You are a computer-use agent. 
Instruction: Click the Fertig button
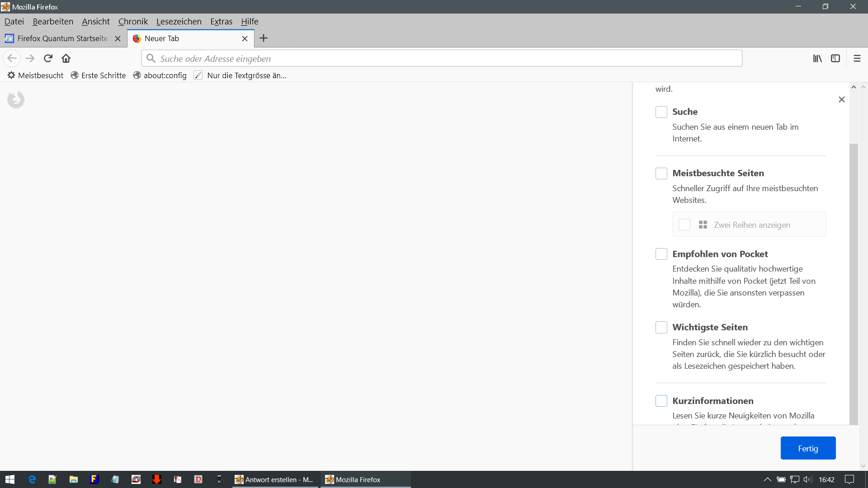coord(807,448)
